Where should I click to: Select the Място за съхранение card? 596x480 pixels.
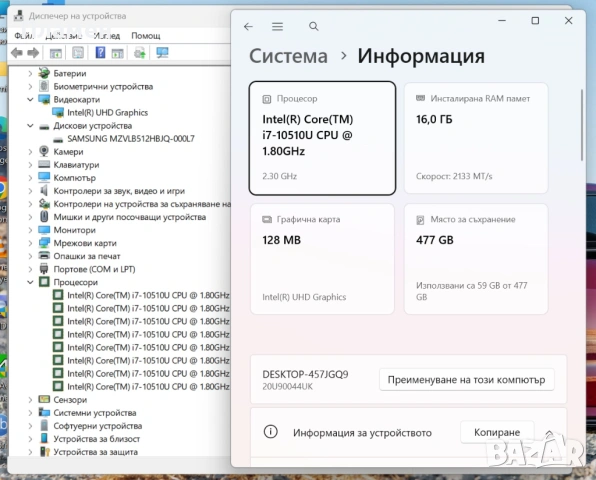[476, 259]
